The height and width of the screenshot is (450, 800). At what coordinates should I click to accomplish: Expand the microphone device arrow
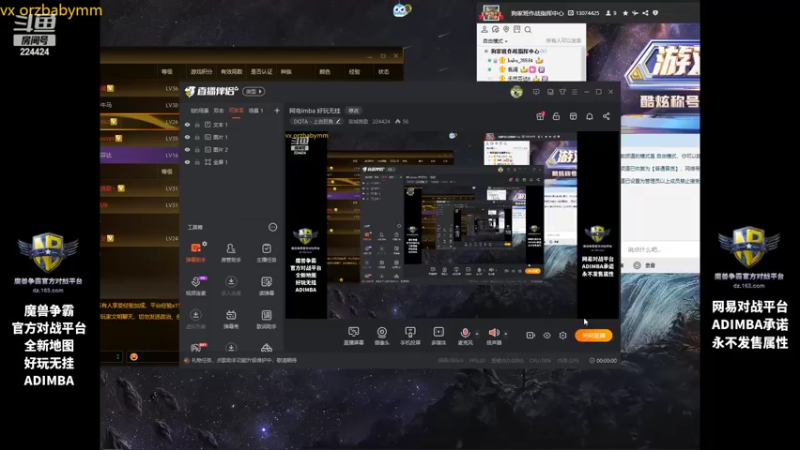click(x=477, y=334)
